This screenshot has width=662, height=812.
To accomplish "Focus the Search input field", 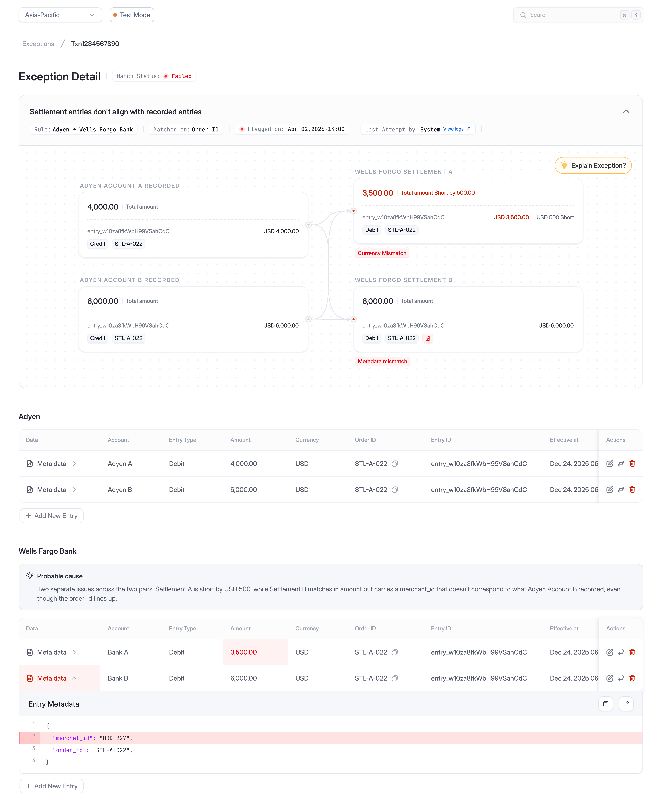I will [x=578, y=15].
